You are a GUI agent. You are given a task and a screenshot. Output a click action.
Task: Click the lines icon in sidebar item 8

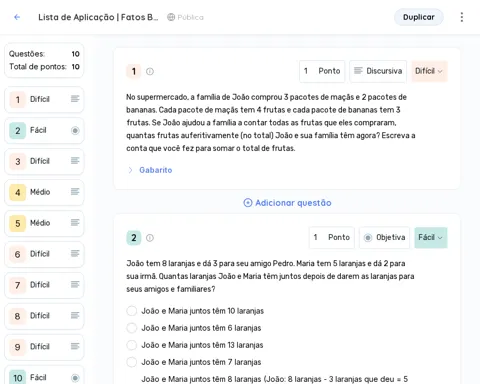tap(75, 315)
